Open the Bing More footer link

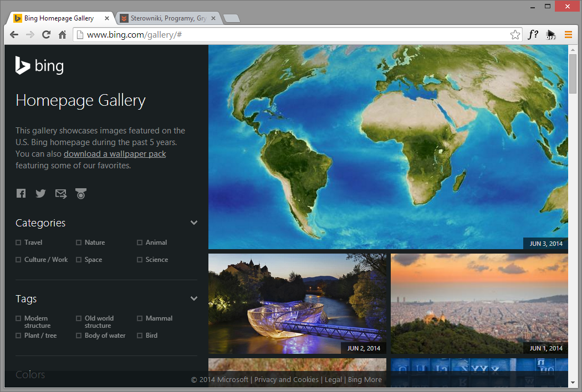pyautogui.click(x=365, y=379)
